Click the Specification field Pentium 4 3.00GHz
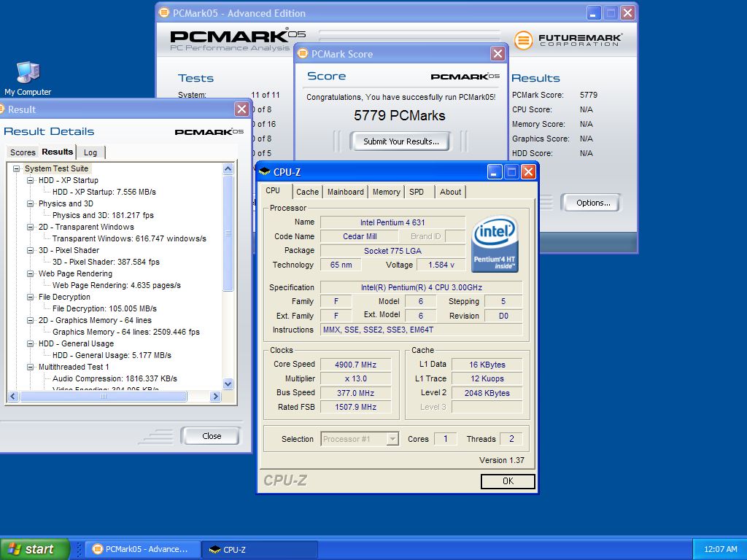Viewport: 747px width, 560px height. click(x=421, y=287)
